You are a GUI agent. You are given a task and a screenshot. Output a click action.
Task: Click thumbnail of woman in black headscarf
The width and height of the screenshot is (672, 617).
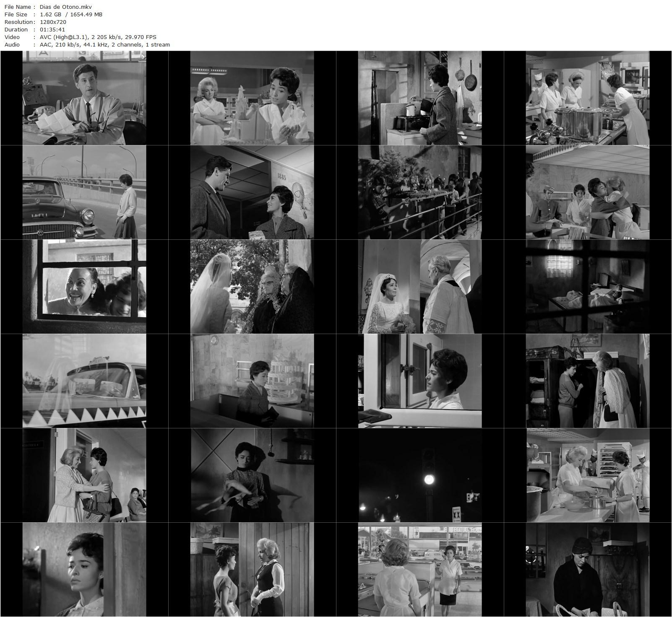click(x=587, y=570)
